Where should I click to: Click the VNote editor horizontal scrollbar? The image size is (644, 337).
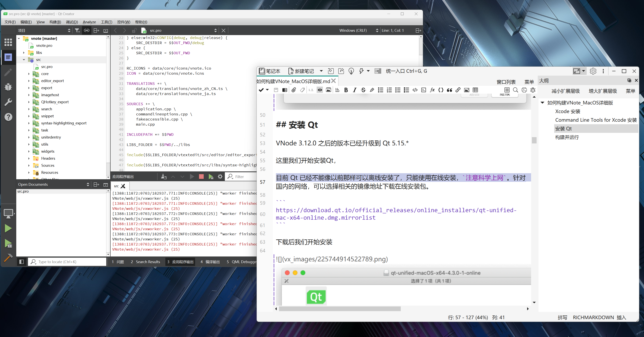[340, 309]
